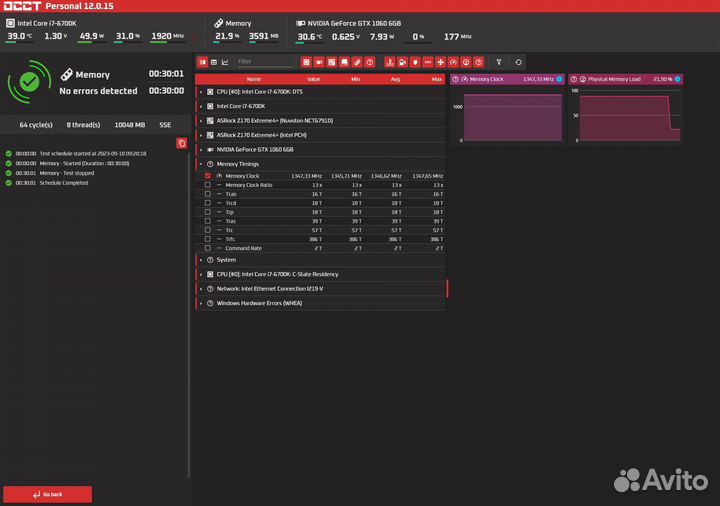Click the red clear-log trash icon
Screen dimensions: 720x506
181,143
